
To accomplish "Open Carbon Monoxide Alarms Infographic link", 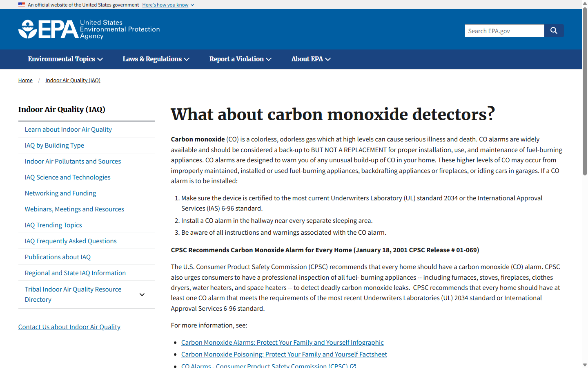I will click(x=283, y=342).
